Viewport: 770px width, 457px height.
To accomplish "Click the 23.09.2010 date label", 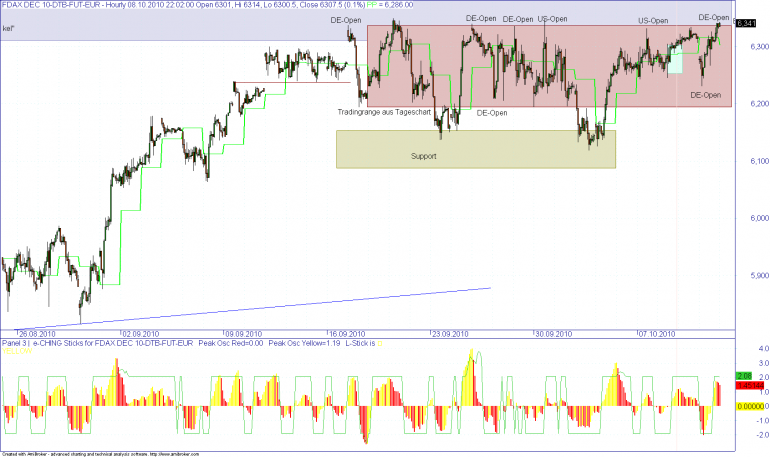I will 450,334.
